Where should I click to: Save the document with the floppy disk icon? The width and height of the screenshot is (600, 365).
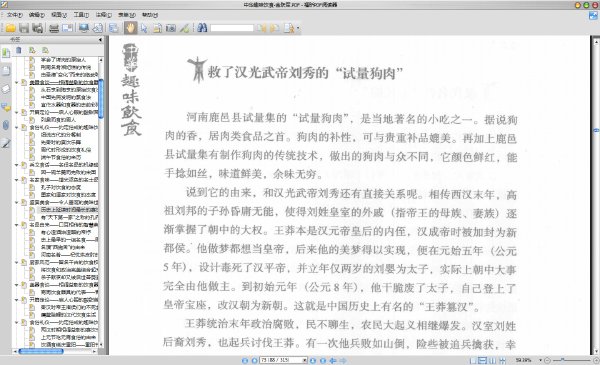pyautogui.click(x=24, y=28)
